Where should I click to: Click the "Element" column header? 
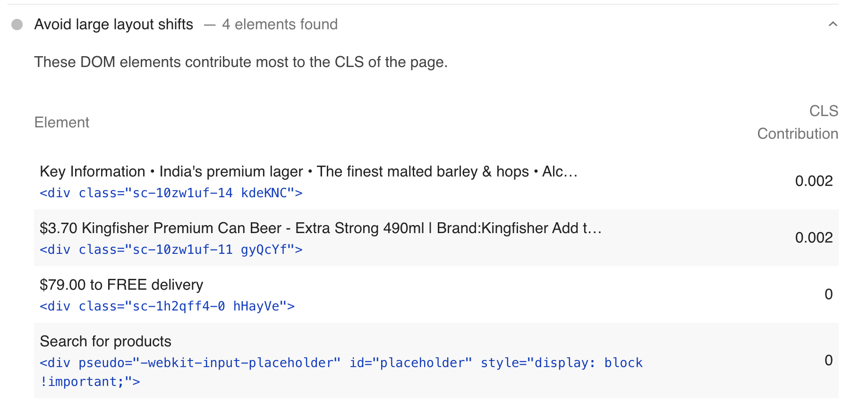pos(62,123)
